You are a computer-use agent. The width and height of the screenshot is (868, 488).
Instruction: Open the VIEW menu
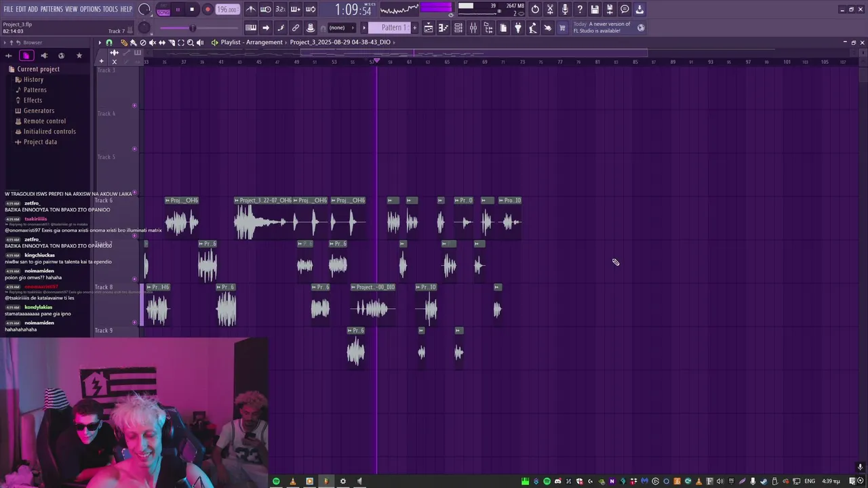[x=71, y=9]
